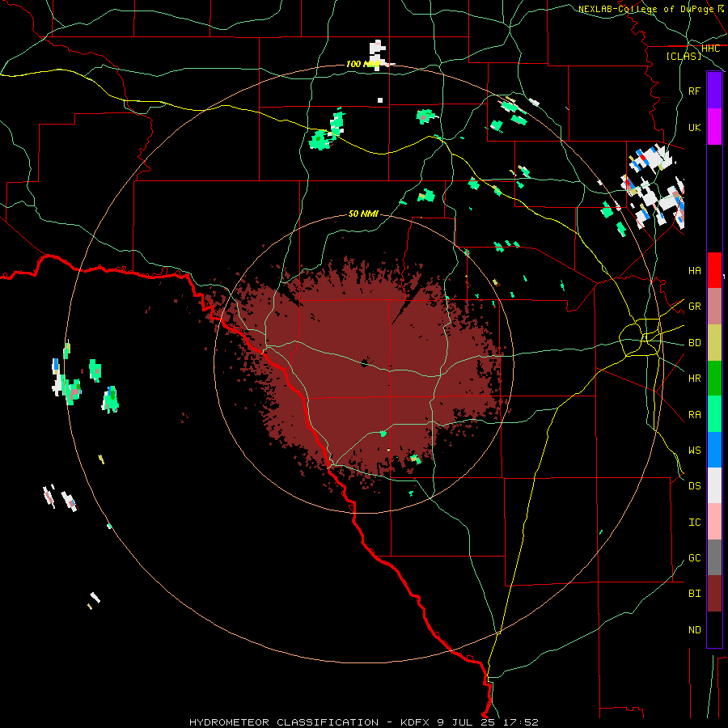Click the BD legend label
728x728 pixels.
click(694, 343)
